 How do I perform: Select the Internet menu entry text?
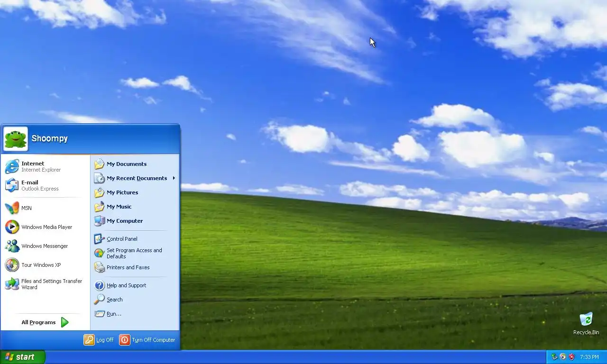(33, 164)
